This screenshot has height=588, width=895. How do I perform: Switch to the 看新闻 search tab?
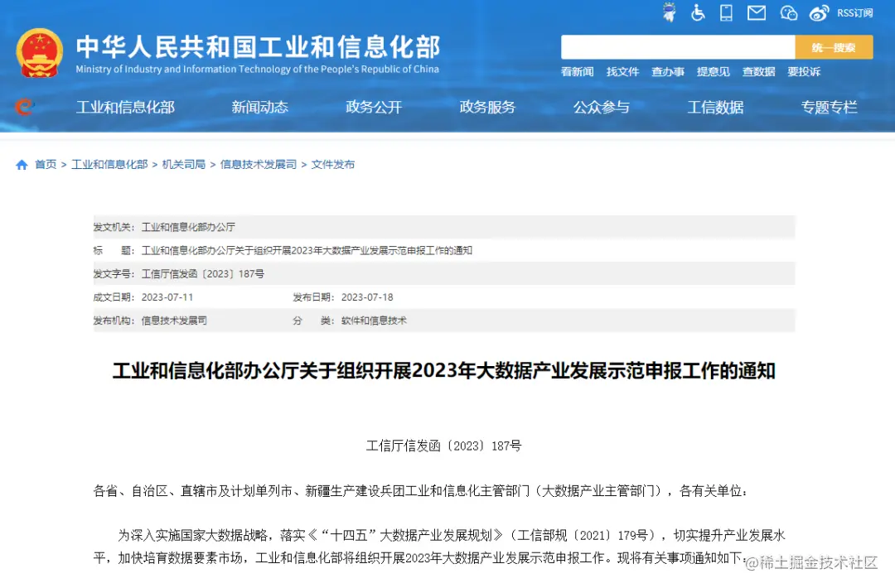pyautogui.click(x=577, y=72)
